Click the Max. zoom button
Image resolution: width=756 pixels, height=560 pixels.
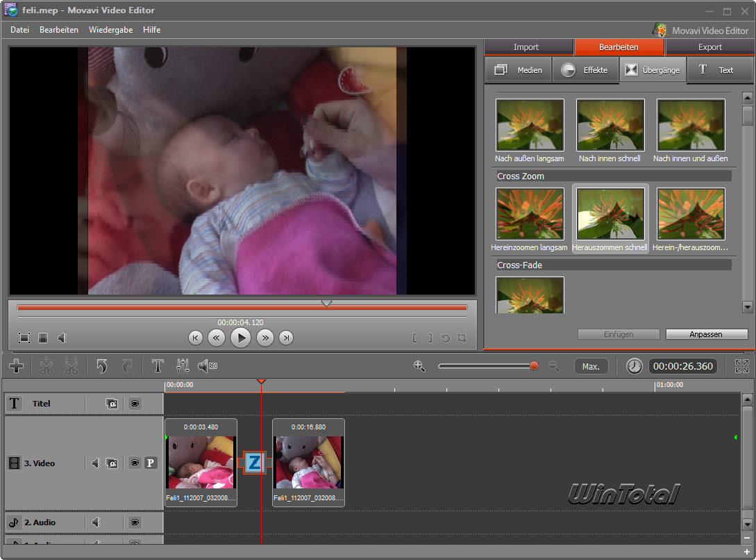(591, 366)
